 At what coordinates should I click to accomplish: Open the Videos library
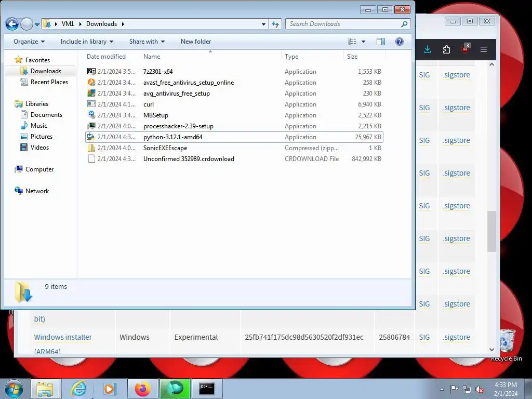39,147
